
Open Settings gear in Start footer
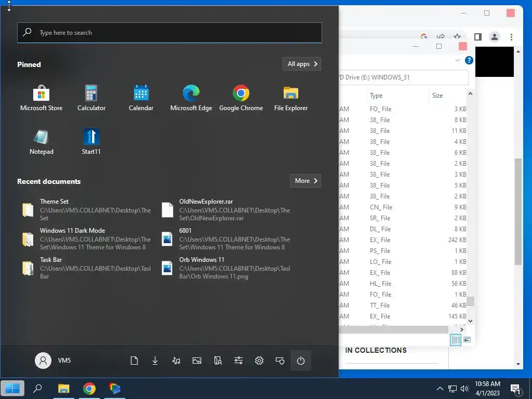[259, 361]
